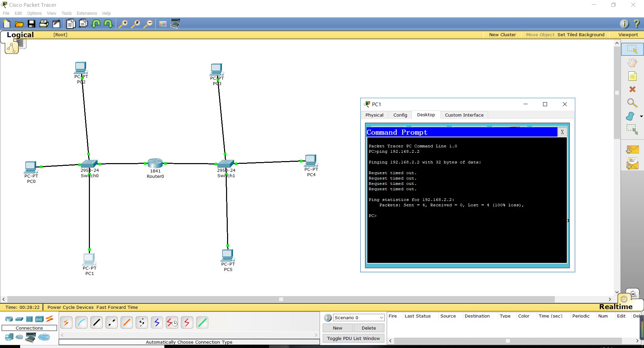Click the Last Status column header
The image size is (644, 348).
click(418, 316)
